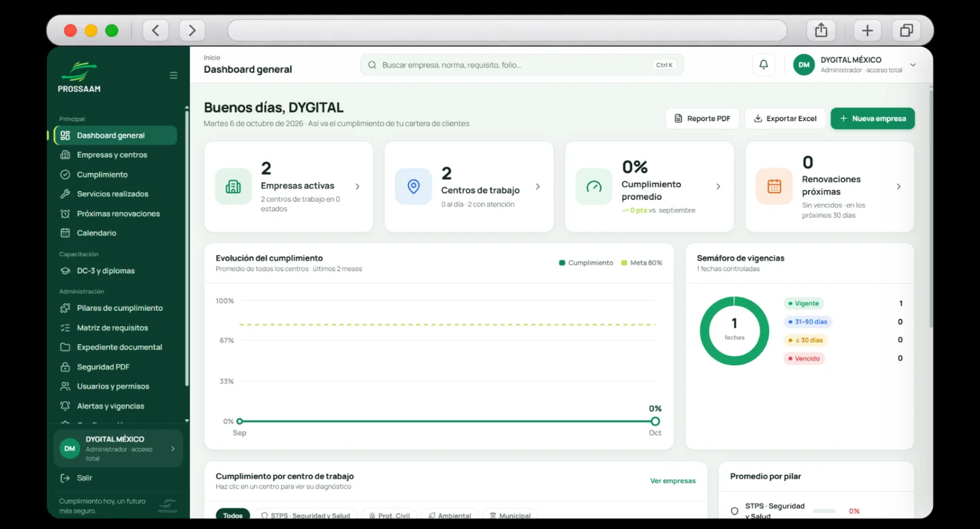Viewport: 980px width, 529px height.
Task: Click the browser forward arrow
Action: (192, 30)
